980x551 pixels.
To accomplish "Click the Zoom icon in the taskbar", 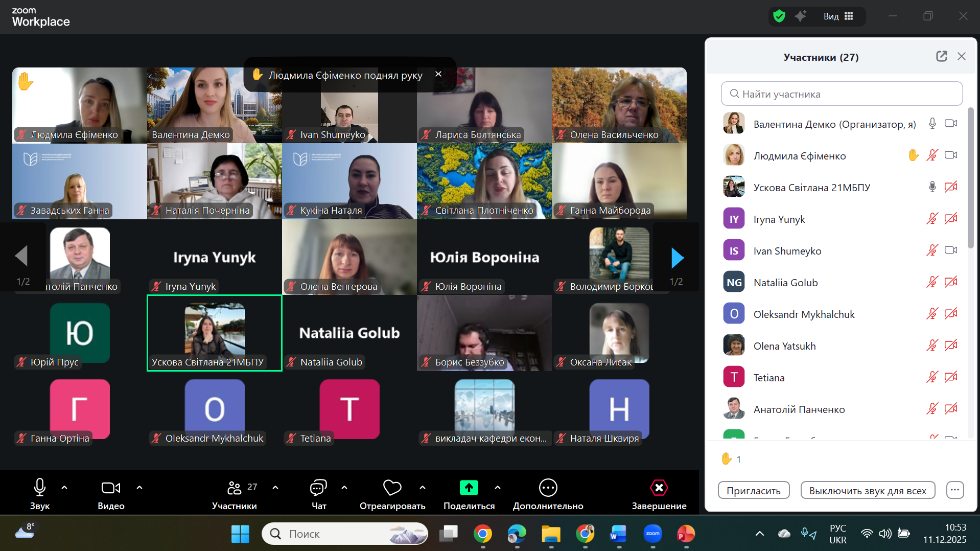I will (x=652, y=534).
